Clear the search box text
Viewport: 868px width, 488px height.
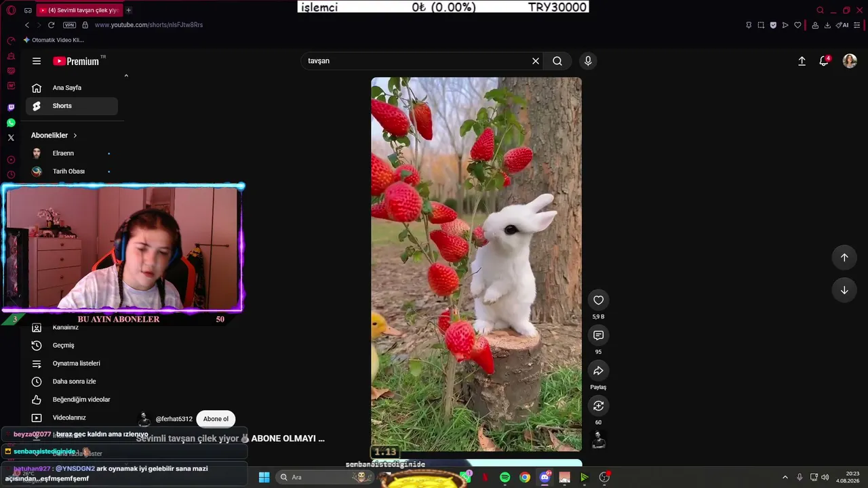point(536,61)
